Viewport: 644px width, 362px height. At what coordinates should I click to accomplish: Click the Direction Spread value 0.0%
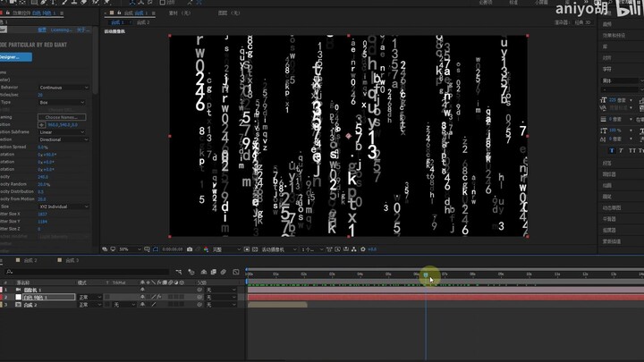pyautogui.click(x=43, y=147)
